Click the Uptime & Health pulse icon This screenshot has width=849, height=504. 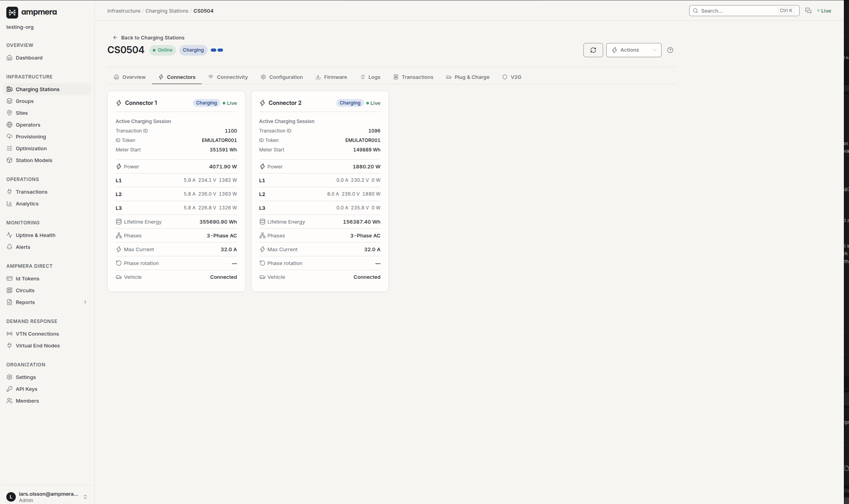(9, 235)
